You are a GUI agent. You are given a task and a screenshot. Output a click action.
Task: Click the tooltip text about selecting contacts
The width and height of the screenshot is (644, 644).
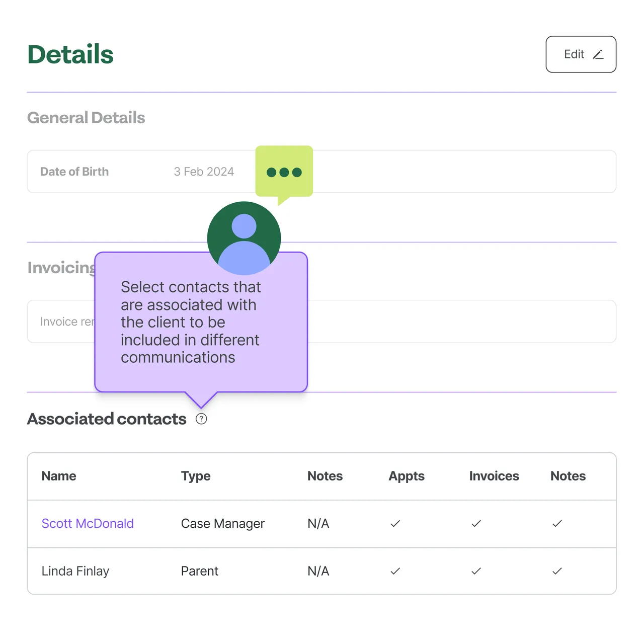point(191,322)
